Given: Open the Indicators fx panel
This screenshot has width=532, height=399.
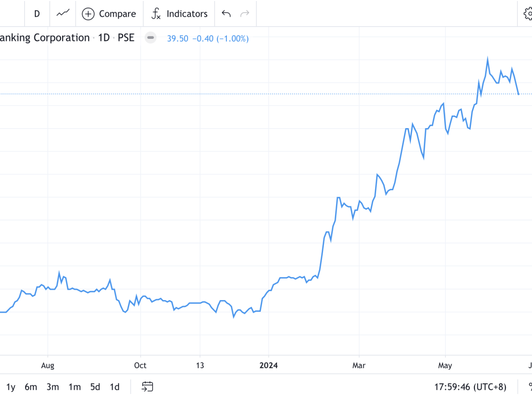Looking at the screenshot, I should (x=179, y=14).
